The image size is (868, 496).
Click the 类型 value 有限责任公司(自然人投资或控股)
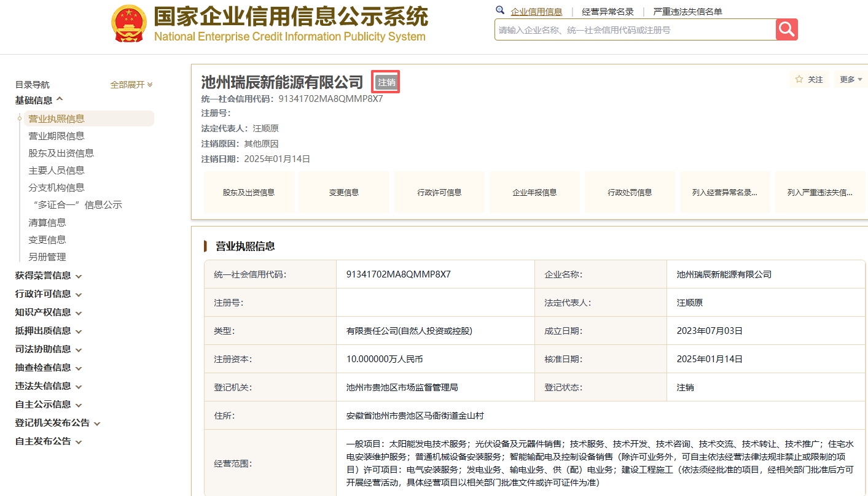pos(409,331)
